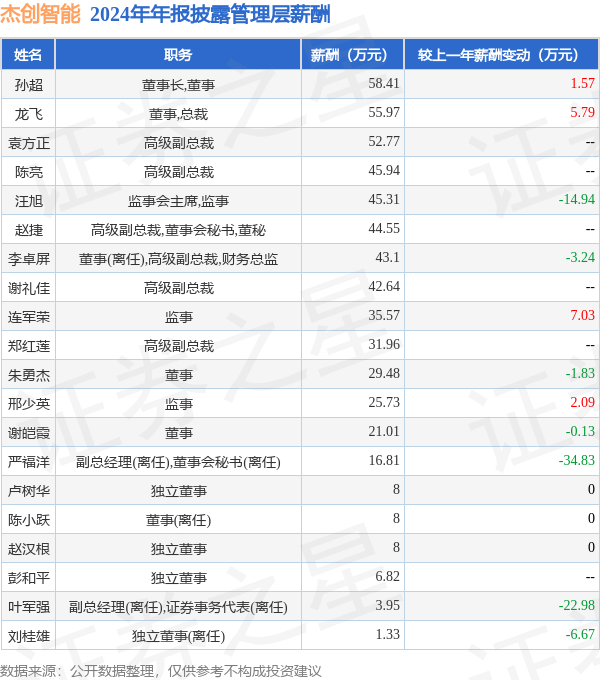Click the red change value 5.79
This screenshot has width=600, height=680.
(582, 112)
